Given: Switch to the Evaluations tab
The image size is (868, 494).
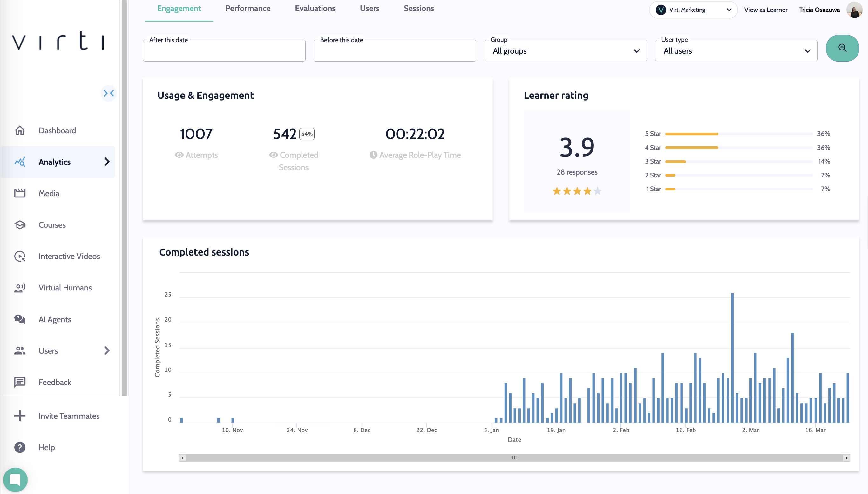Looking at the screenshot, I should pos(315,9).
